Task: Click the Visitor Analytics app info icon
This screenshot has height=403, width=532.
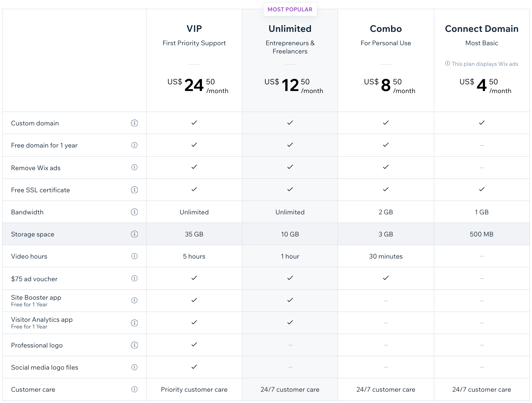Action: click(134, 323)
